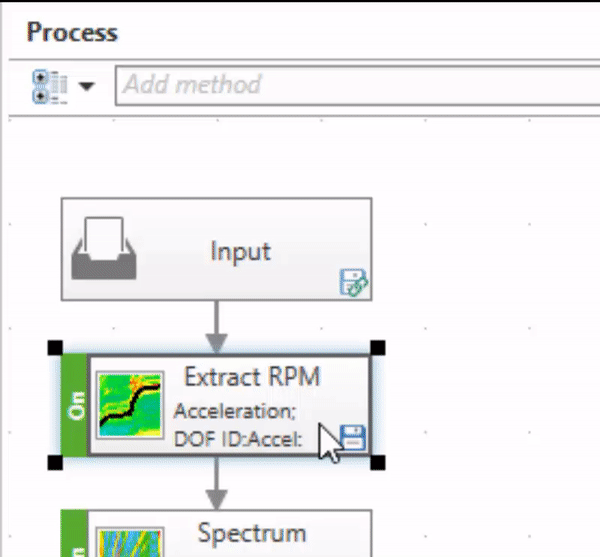Click the DOF ID:Accel text
600x557 pixels.
[x=237, y=437]
